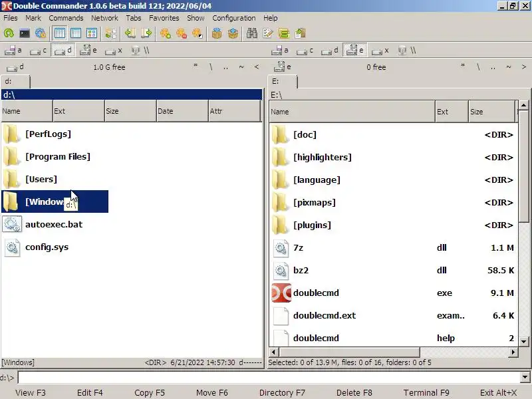Click the go back arrow toolbar icon
Screen dimensions: 532x399
coord(130,33)
